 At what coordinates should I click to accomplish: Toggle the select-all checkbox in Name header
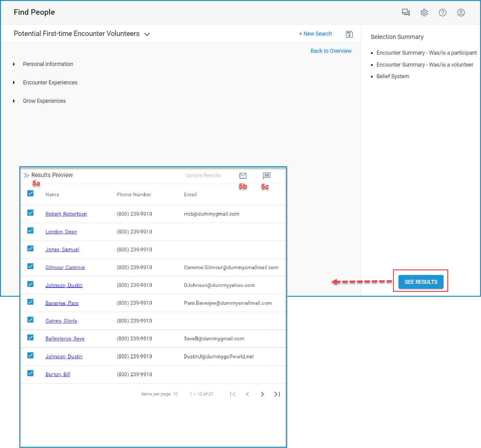[30, 193]
